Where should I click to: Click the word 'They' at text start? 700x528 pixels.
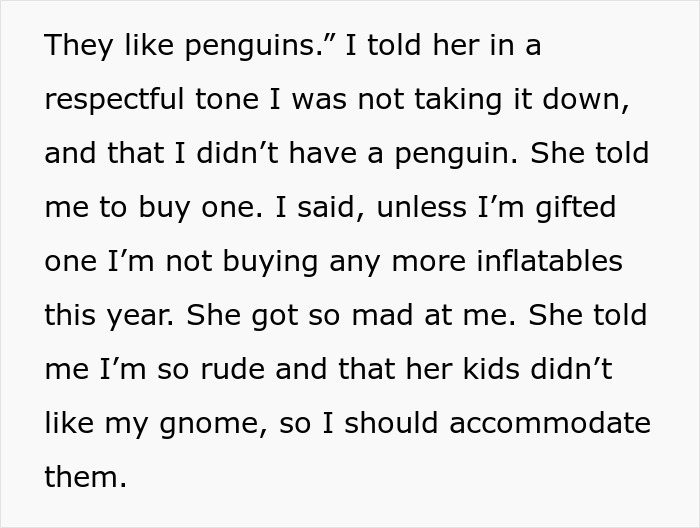(x=79, y=46)
